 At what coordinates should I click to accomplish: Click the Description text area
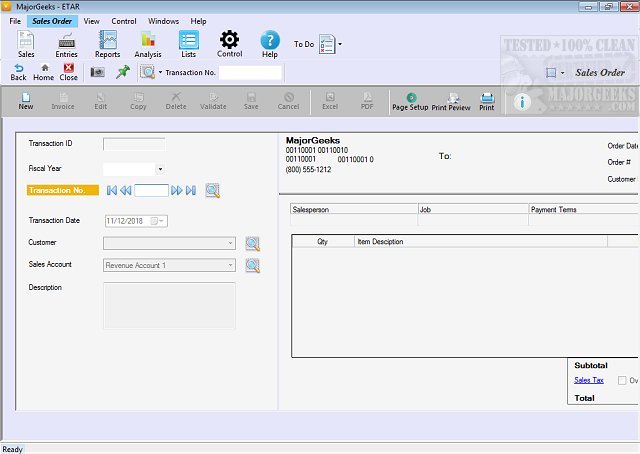click(169, 305)
